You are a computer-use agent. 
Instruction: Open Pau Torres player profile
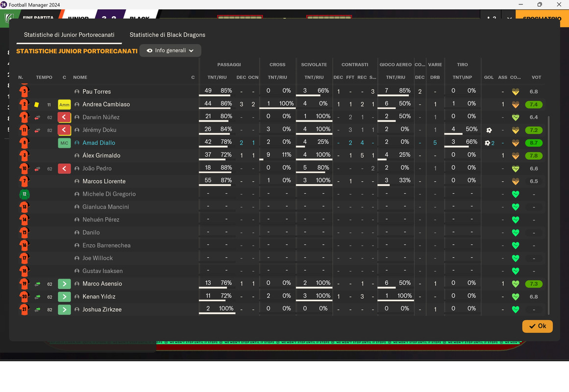click(97, 92)
